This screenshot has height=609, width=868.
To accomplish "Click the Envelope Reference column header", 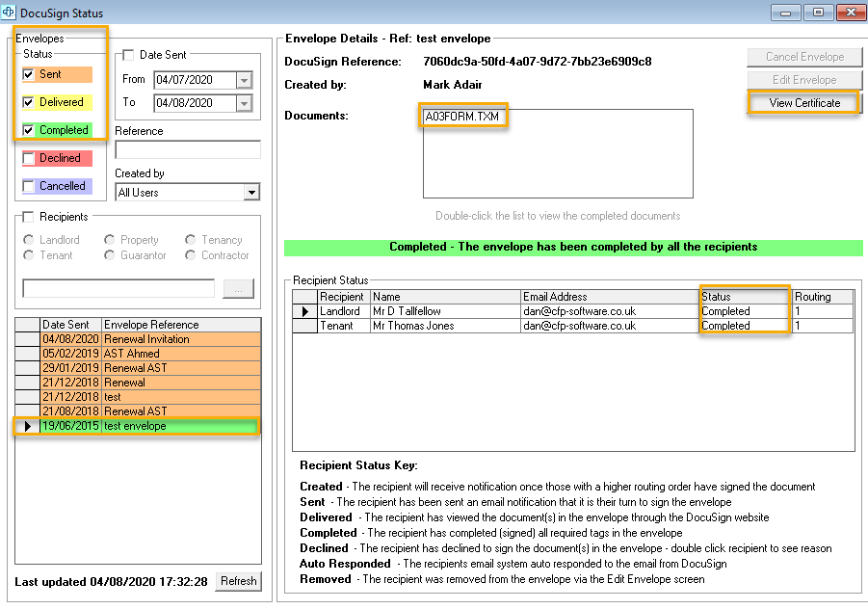I will point(181,325).
